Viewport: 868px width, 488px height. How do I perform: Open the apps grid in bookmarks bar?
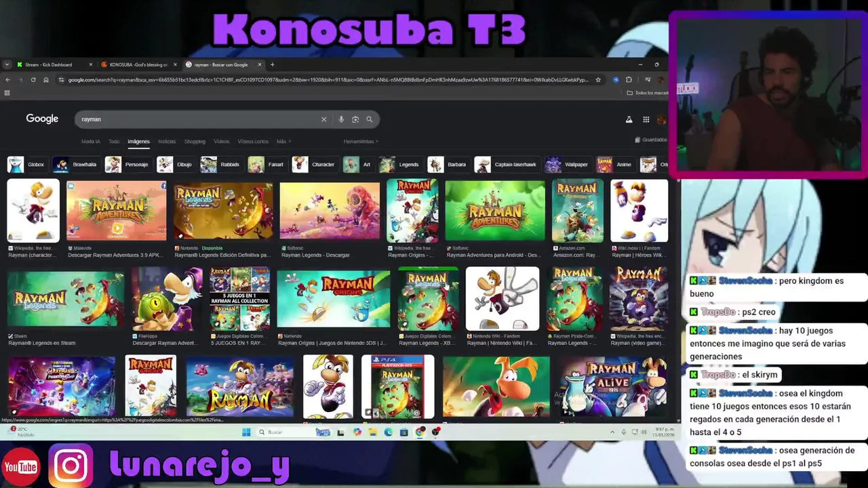coord(7,93)
